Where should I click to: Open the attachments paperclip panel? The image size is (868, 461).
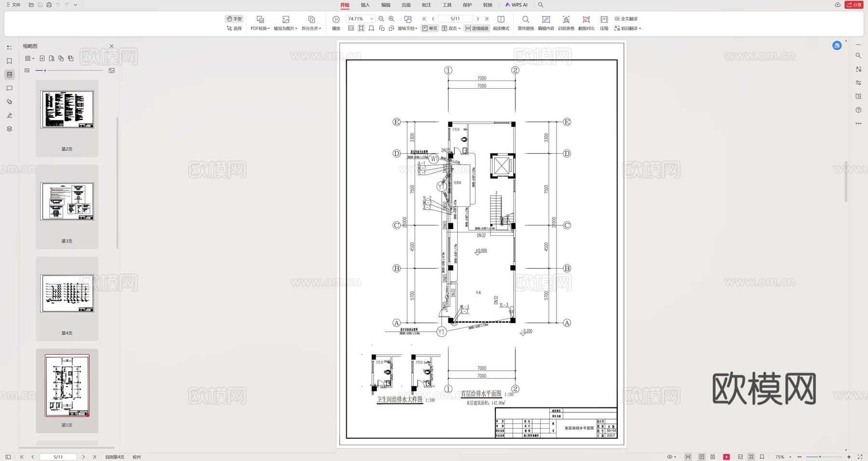(x=9, y=102)
